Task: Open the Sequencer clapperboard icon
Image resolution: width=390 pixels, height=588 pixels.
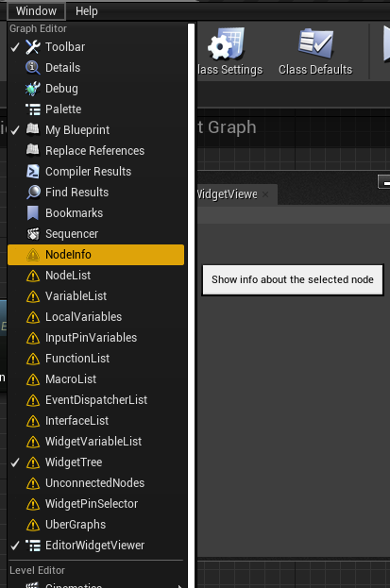Action: click(33, 234)
